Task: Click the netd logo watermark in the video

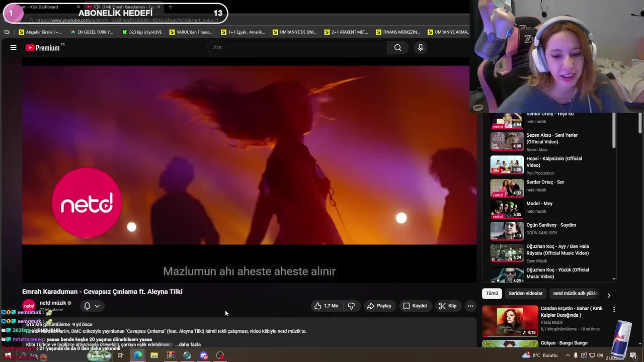Action: [x=87, y=203]
